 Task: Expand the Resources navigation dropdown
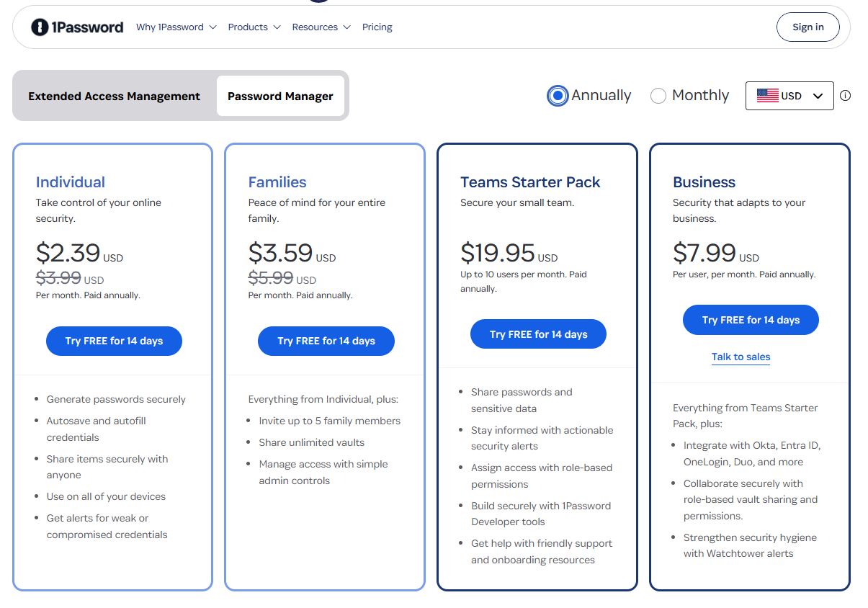click(x=346, y=27)
